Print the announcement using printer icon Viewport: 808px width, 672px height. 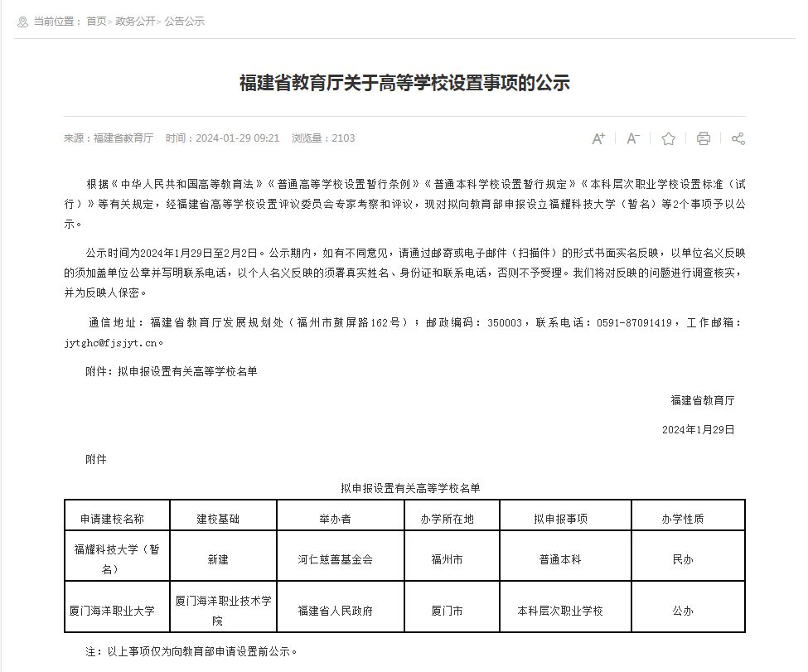pos(704,138)
